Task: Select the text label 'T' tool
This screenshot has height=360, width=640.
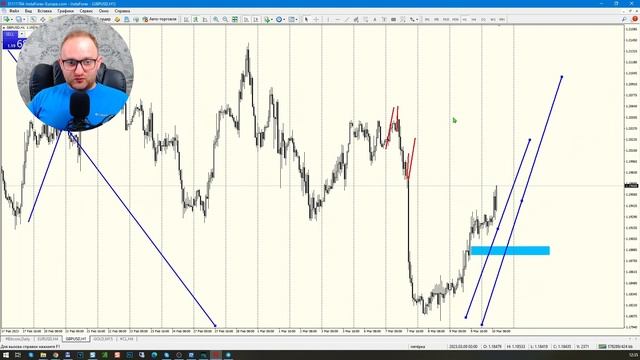Action: click(384, 19)
